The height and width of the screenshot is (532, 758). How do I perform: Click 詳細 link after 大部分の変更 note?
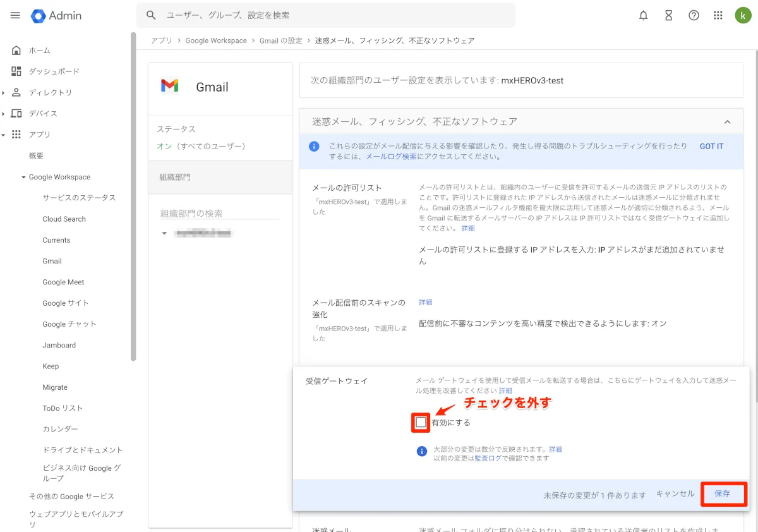coord(555,449)
